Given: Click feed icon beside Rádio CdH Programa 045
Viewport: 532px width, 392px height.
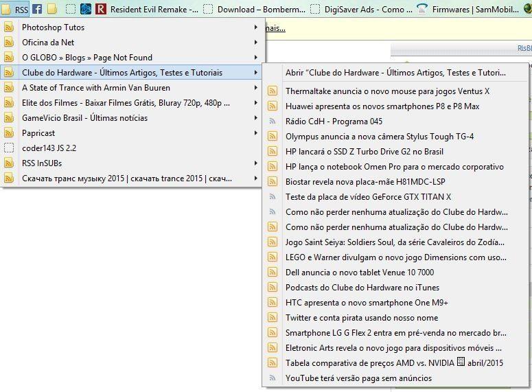Looking at the screenshot, I should click(x=273, y=122).
